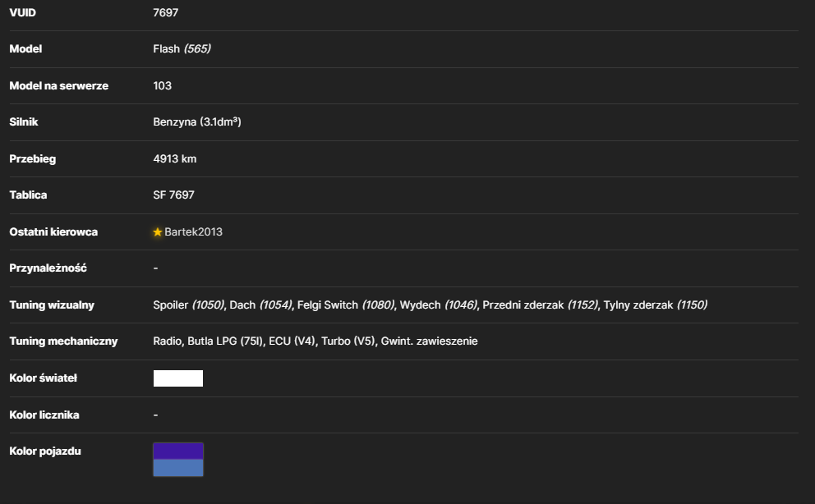Image resolution: width=815 pixels, height=504 pixels.
Task: Click the Kolor świateł label
Action: pos(44,378)
